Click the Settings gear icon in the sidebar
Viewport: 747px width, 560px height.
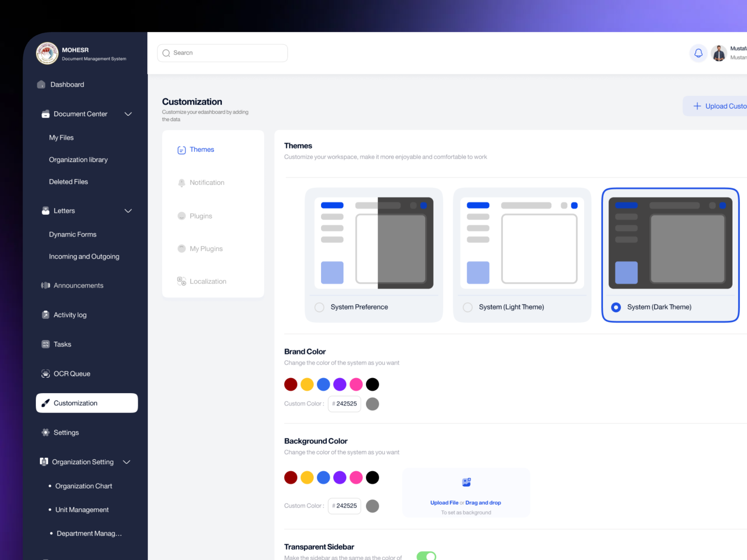46,432
